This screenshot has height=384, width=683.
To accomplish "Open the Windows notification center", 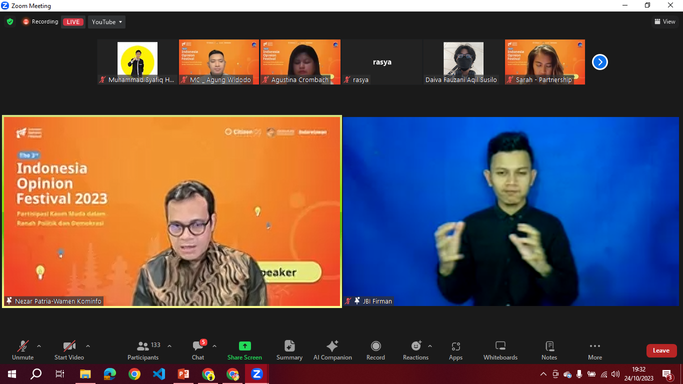I will [667, 374].
